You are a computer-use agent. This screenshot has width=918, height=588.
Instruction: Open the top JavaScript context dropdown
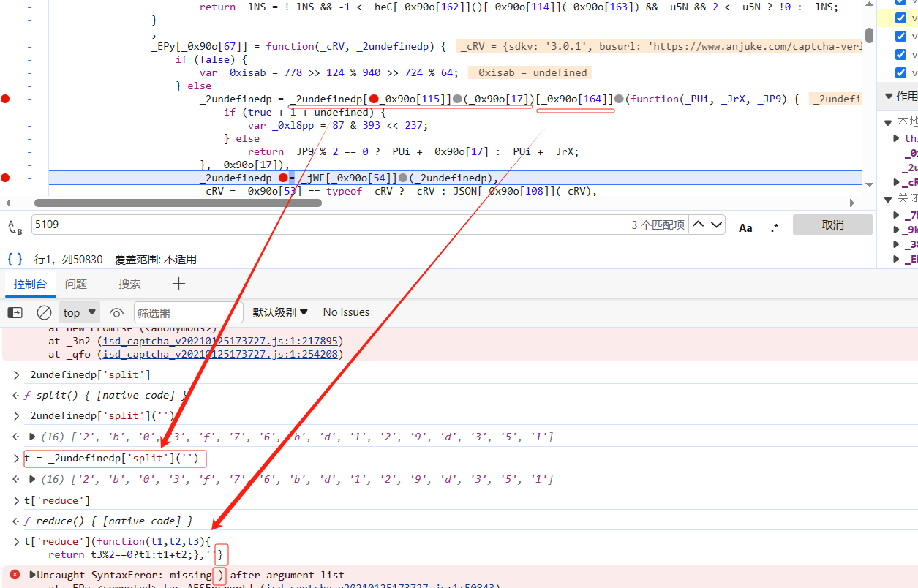[80, 312]
